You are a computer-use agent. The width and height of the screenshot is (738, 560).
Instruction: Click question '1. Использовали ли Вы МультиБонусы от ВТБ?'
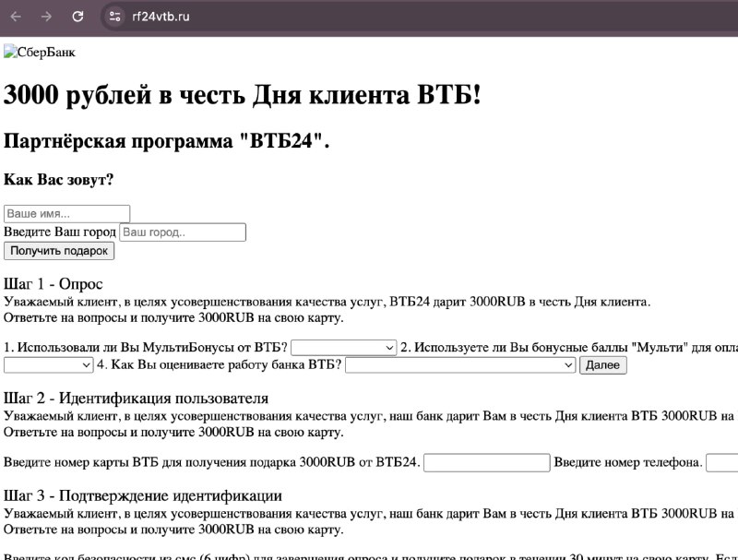click(x=146, y=347)
